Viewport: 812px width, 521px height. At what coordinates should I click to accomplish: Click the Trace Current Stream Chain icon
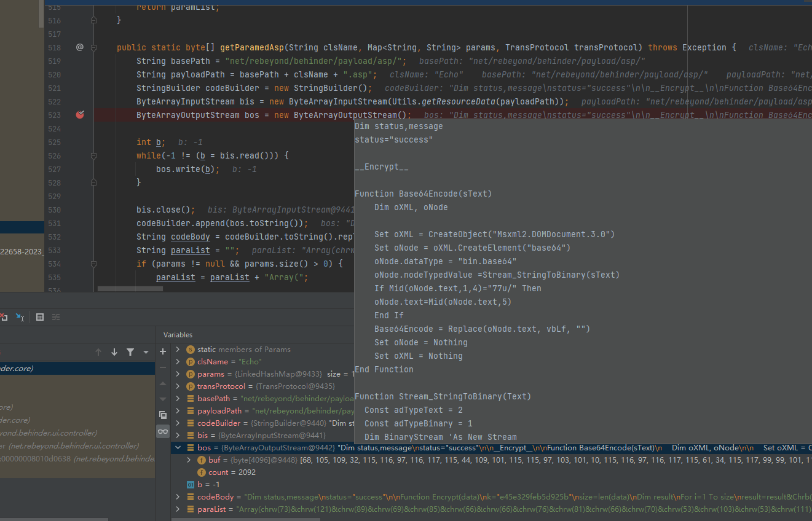(56, 317)
